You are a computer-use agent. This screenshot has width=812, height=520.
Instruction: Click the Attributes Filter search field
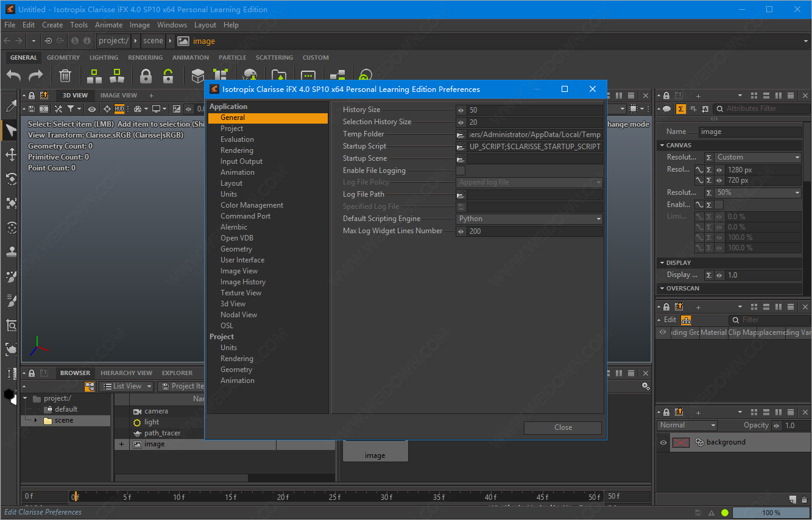[763, 108]
